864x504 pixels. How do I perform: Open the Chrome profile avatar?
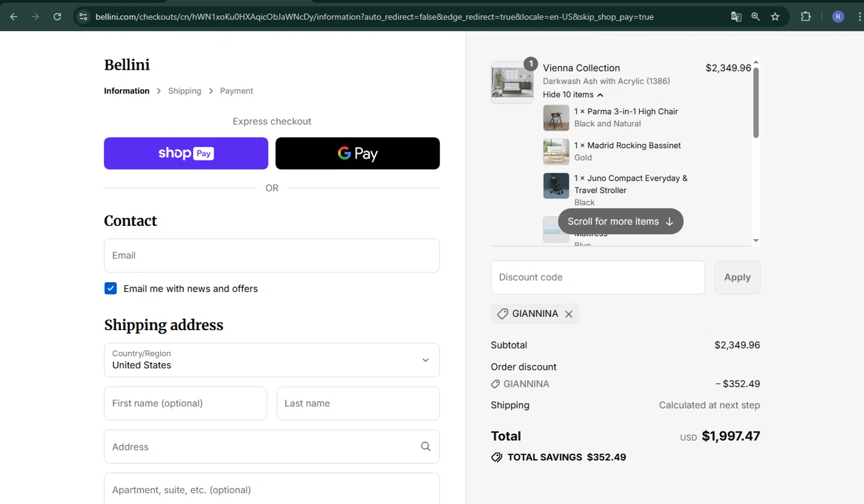(838, 17)
